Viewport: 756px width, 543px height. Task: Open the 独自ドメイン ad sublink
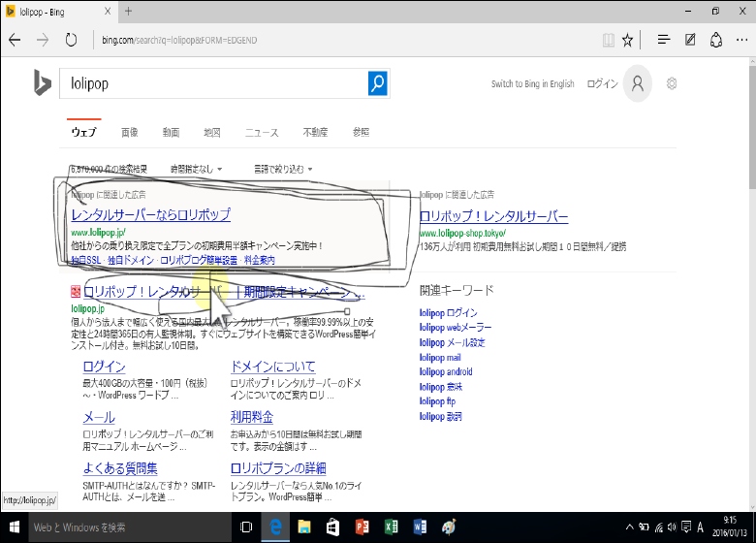coord(131,260)
